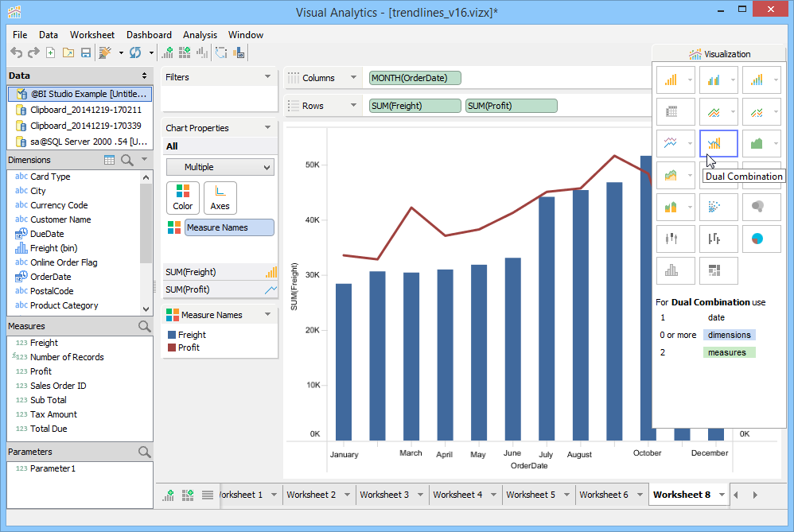Open the Rows shelf dropdown arrow
This screenshot has height=532, width=794.
point(353,106)
